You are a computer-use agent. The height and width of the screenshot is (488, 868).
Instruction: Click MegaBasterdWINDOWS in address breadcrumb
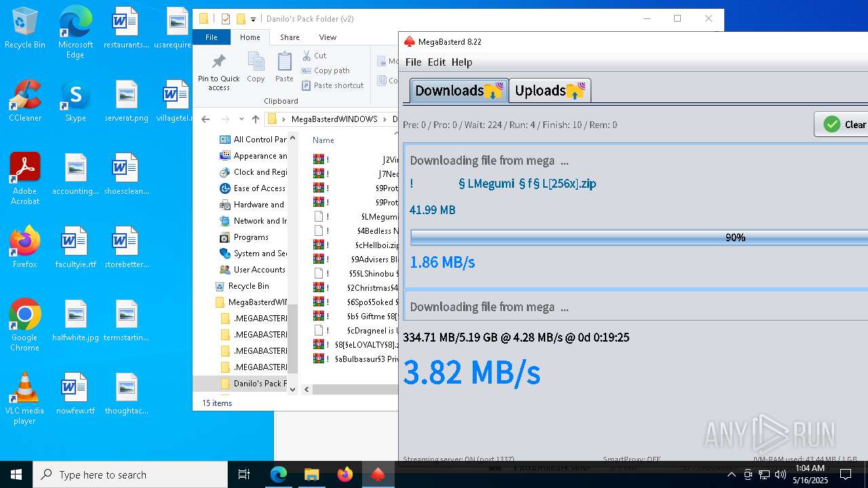coord(334,119)
